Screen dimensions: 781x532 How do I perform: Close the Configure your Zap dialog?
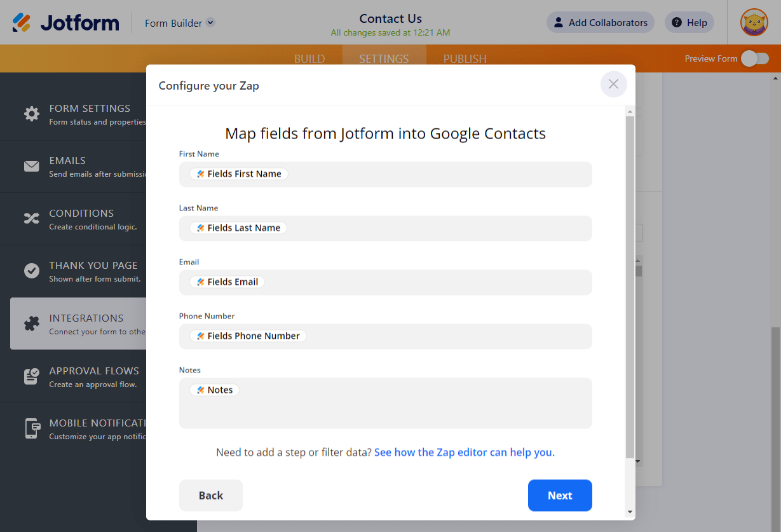point(613,84)
